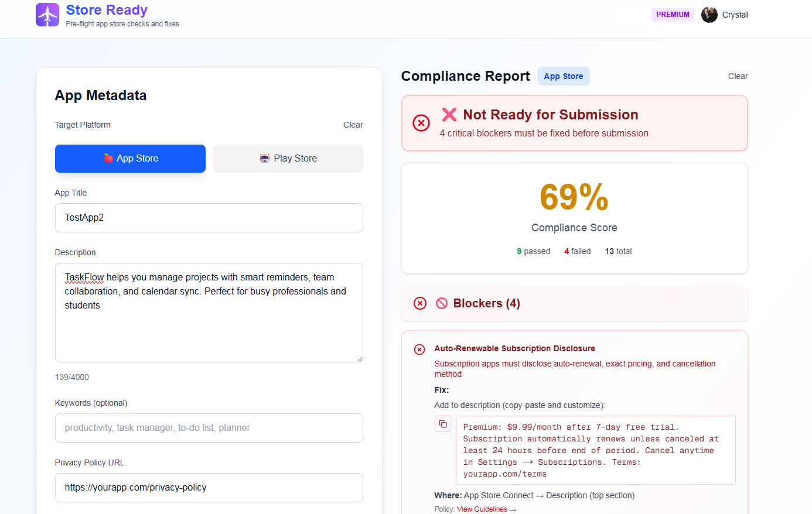
Task: Click the copy icon beside the disclosure snippet
Action: [x=443, y=423]
